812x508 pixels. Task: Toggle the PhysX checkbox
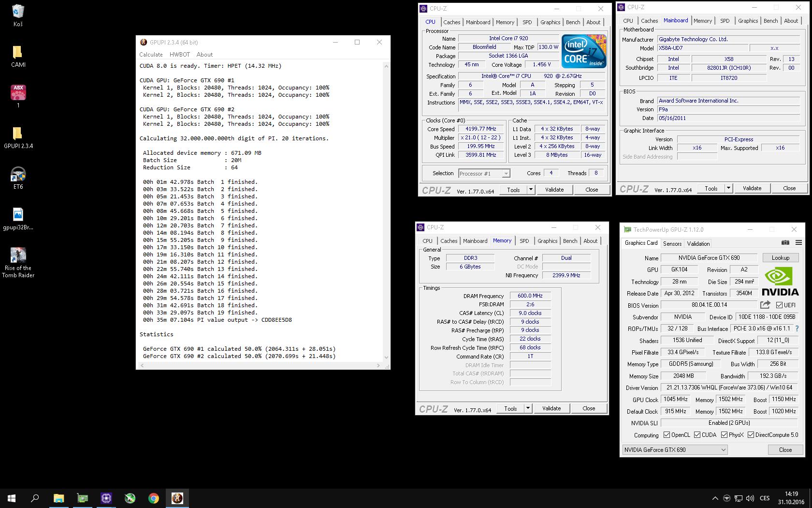pos(724,435)
